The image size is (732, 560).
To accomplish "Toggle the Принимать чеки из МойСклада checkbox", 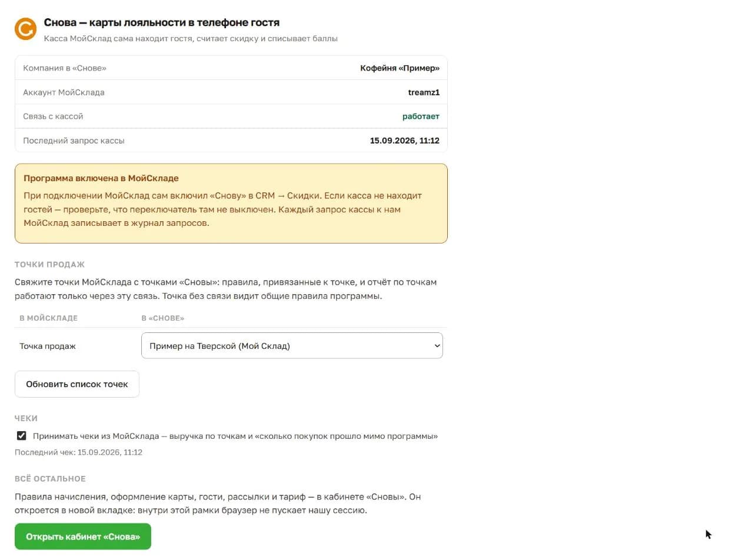I will (x=22, y=436).
